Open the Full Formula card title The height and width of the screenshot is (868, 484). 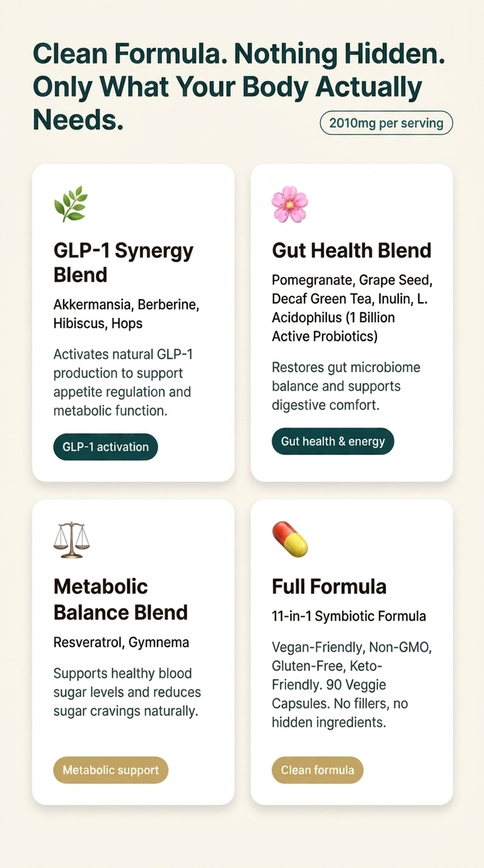[329, 587]
